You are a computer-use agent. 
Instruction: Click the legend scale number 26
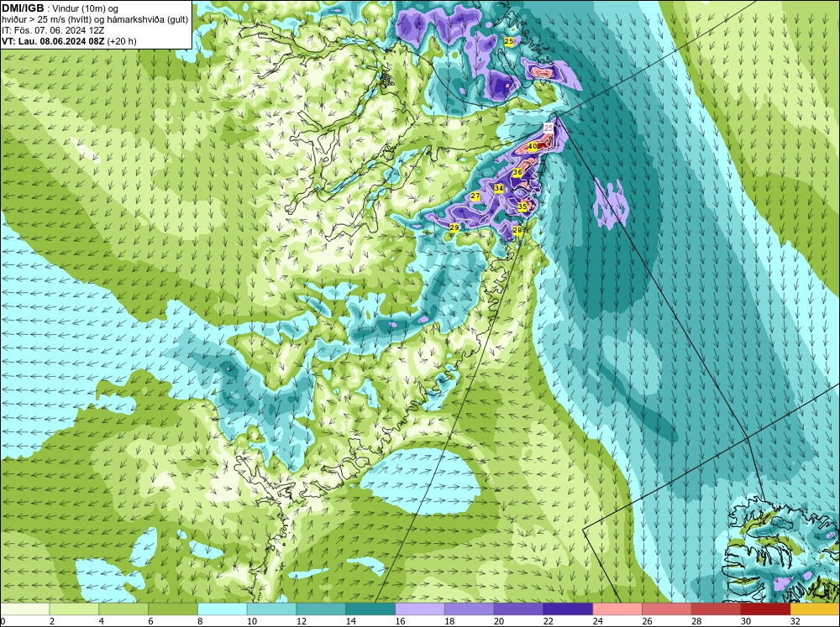click(647, 621)
